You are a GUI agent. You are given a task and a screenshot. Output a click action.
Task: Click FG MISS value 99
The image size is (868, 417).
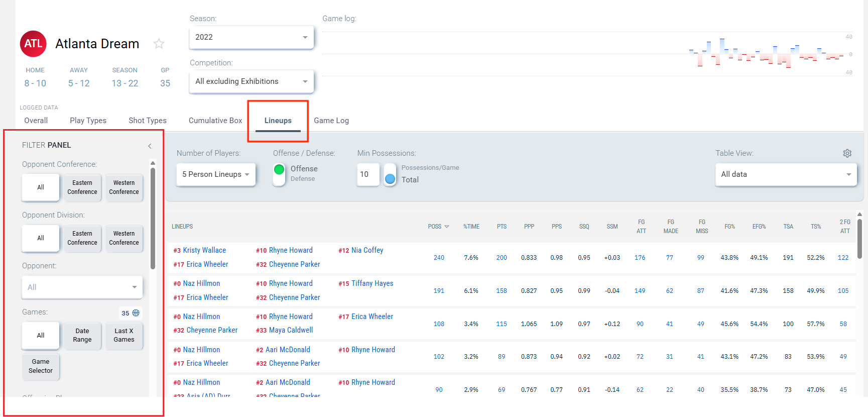[x=701, y=258]
